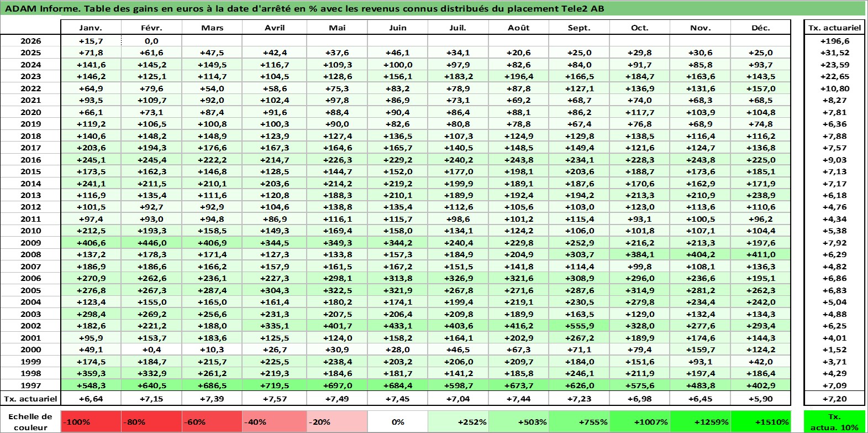Screen dimensions: 868x433
Task: Select the 2000 Févr. cell '+0,4'
Action: 151,349
